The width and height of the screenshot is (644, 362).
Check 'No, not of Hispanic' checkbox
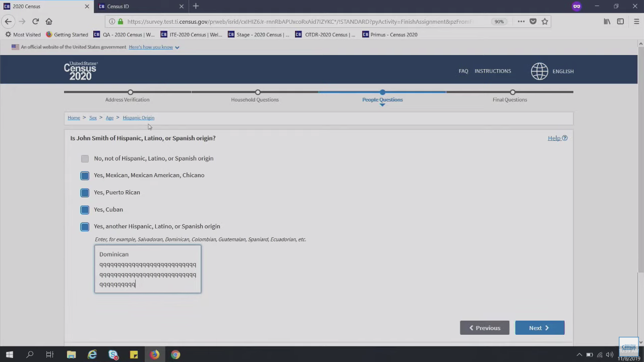[x=85, y=159]
